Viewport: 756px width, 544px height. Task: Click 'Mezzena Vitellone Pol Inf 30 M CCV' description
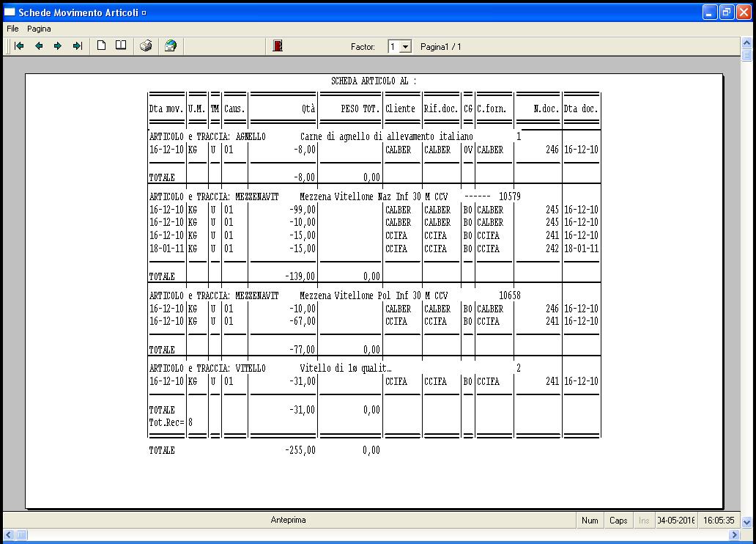(374, 295)
